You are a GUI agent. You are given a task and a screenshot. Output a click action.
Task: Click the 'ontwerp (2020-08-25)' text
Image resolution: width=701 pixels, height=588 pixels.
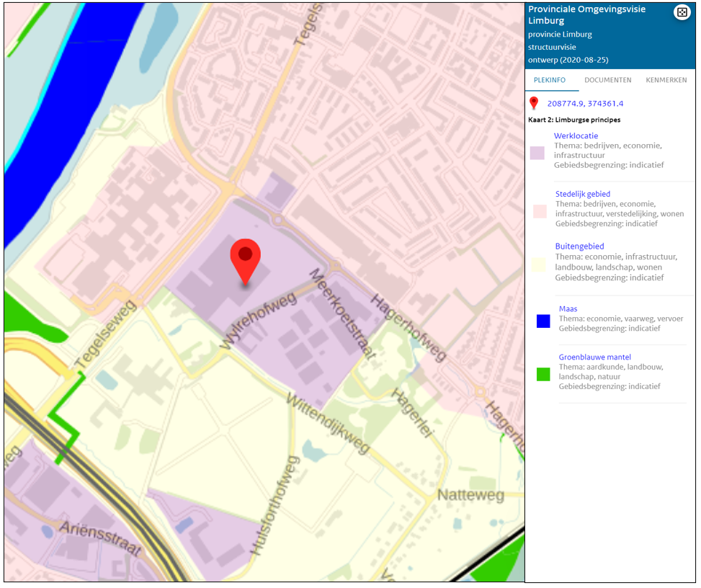(x=568, y=60)
